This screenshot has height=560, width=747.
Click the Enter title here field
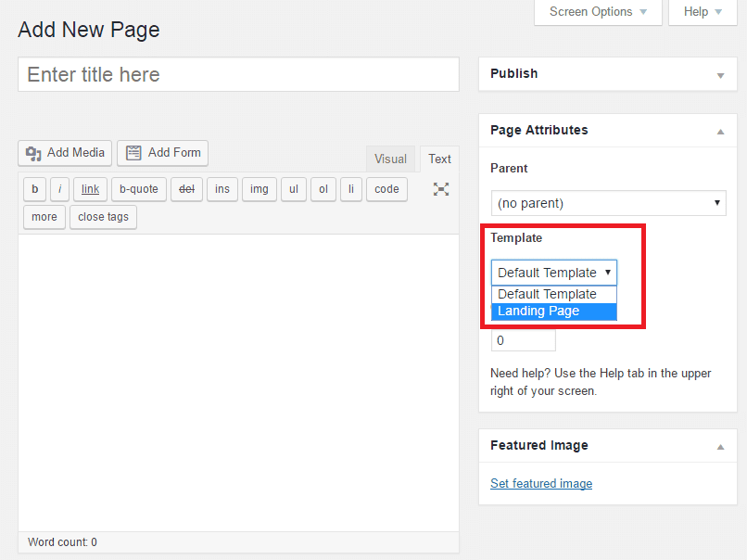coord(238,74)
